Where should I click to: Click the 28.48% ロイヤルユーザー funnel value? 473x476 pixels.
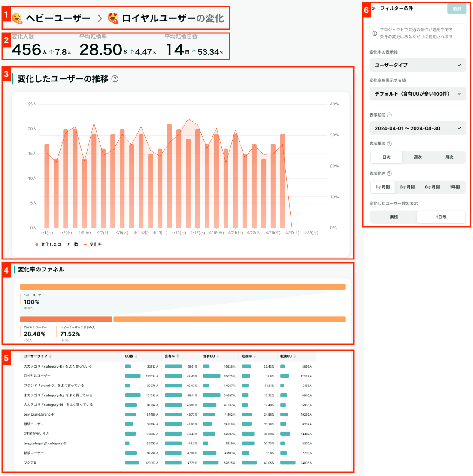[35, 334]
